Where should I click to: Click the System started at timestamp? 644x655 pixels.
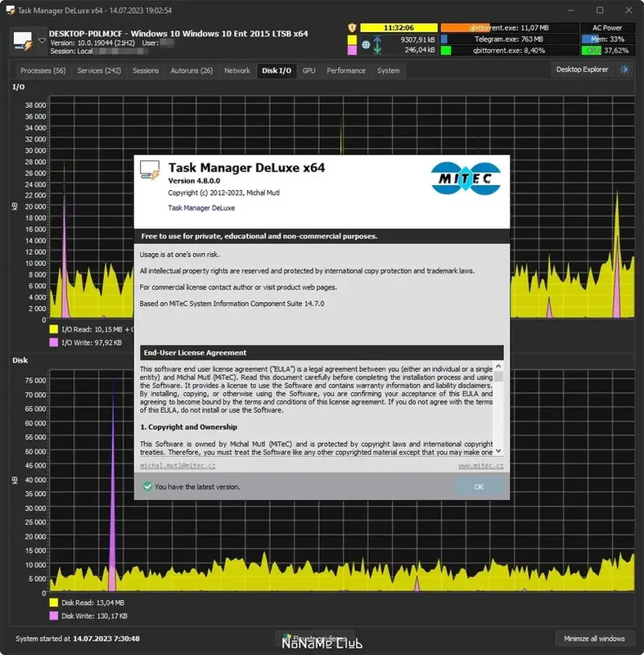(78, 639)
